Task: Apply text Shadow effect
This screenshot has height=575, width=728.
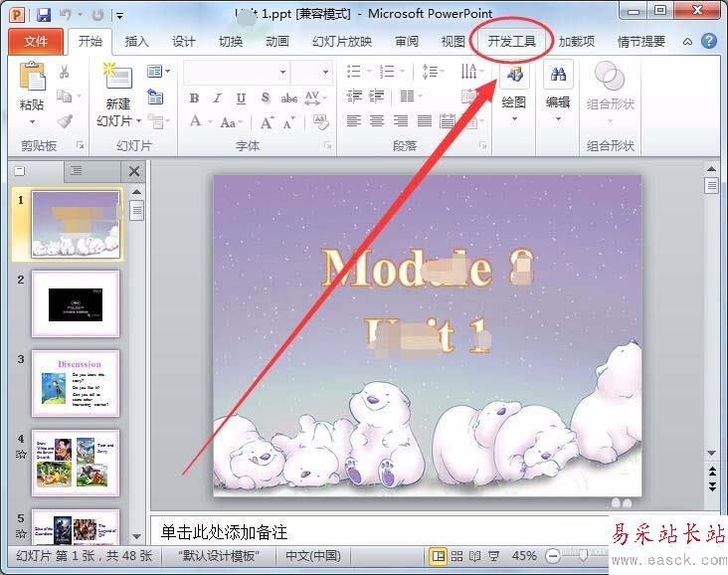Action: (266, 97)
